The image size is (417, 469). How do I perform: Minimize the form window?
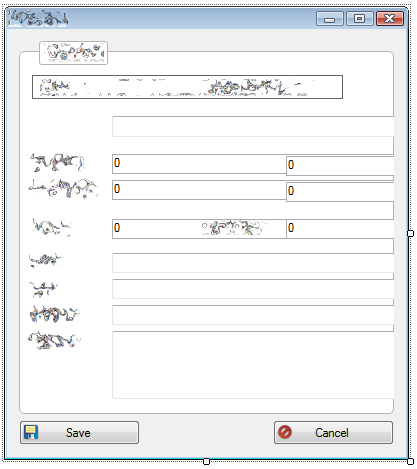click(329, 19)
